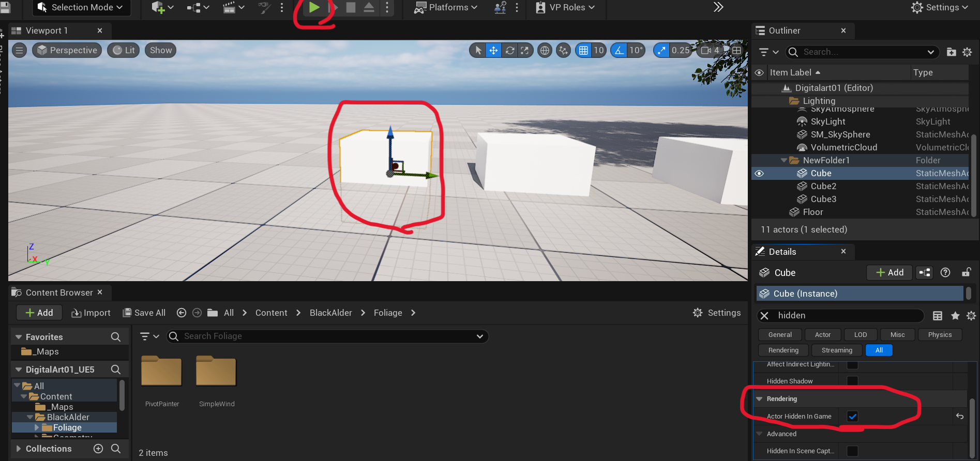Screen dimensions: 980x461
Task: Open the SimpleWind folder thumbnail
Action: [216, 371]
